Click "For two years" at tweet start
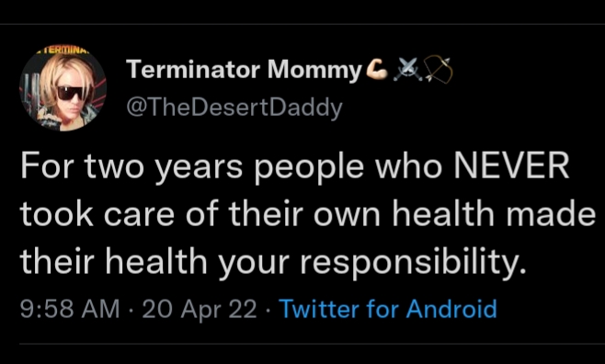 pos(131,167)
